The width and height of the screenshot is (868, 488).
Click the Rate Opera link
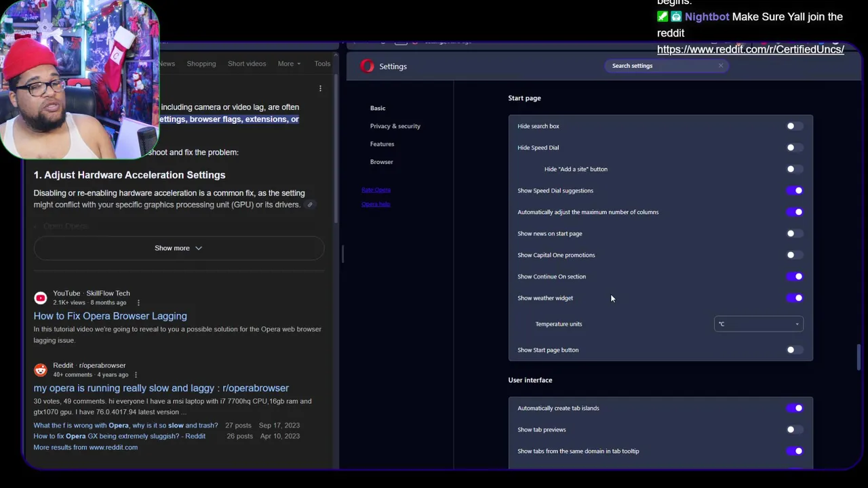point(376,190)
